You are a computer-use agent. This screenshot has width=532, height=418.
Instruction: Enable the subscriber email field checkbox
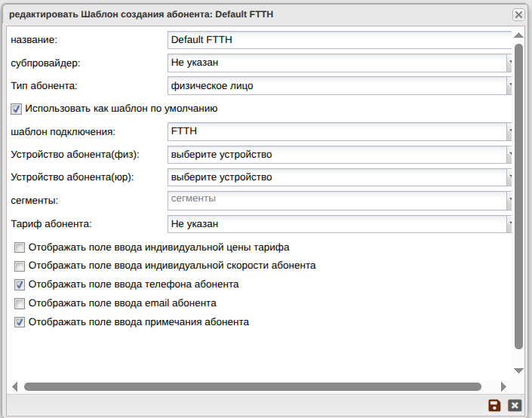[x=20, y=303]
